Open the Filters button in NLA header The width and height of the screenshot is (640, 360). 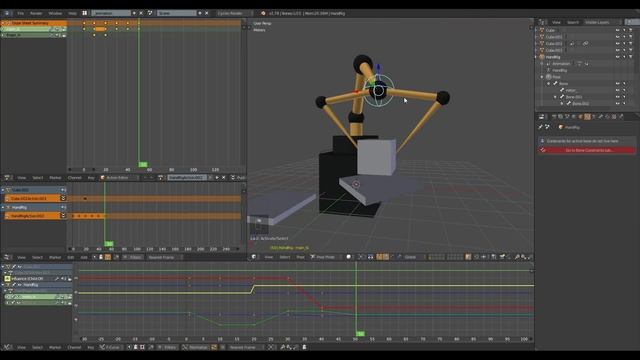click(x=133, y=257)
